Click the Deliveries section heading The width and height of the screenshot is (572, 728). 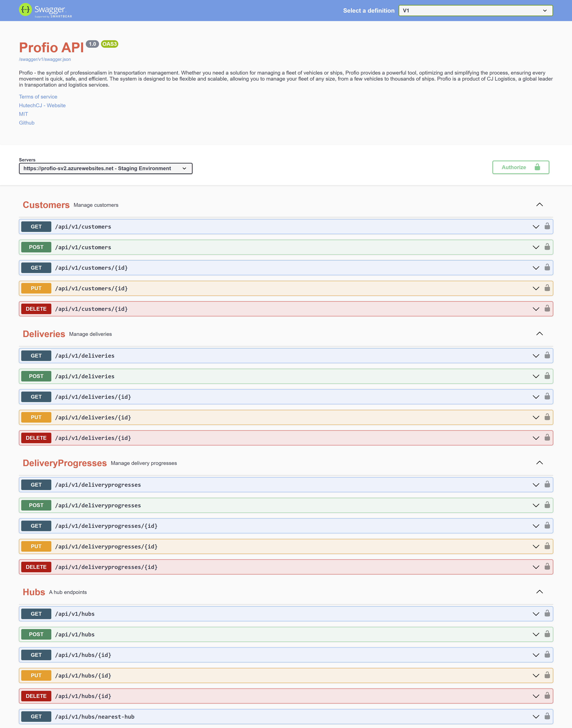coord(44,334)
